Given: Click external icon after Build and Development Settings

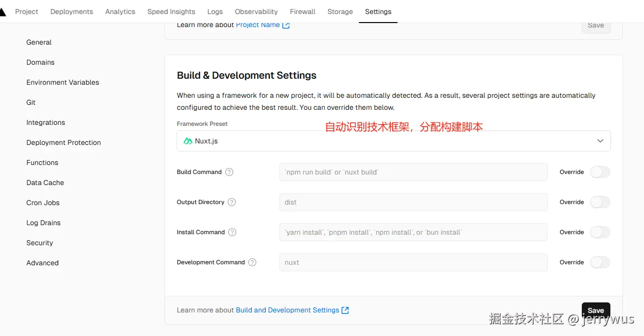Looking at the screenshot, I should [x=345, y=310].
